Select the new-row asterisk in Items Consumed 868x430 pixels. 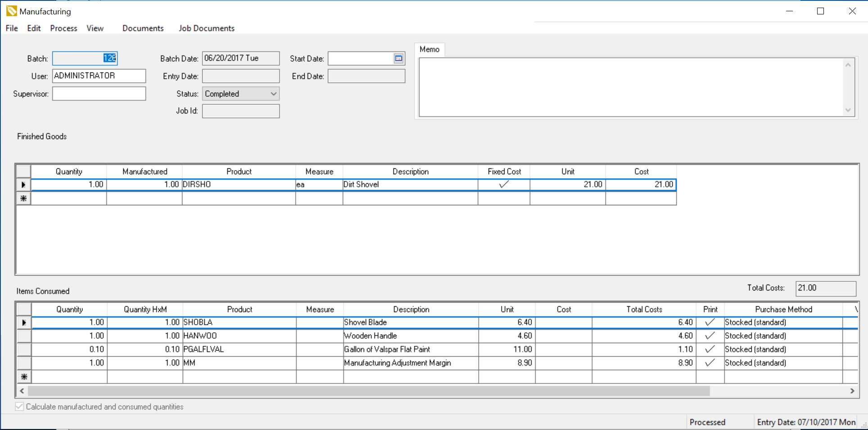24,377
